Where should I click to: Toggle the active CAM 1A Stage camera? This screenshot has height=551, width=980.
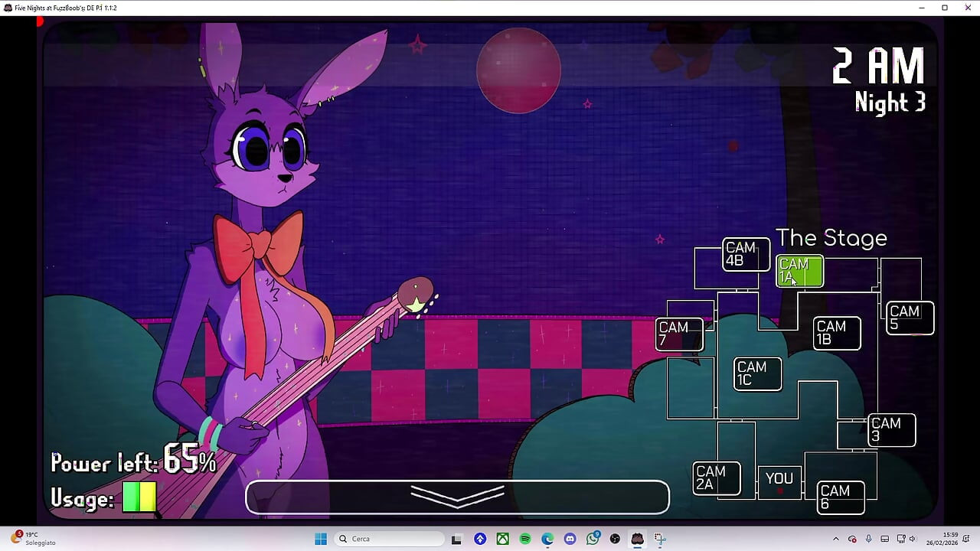coord(799,270)
